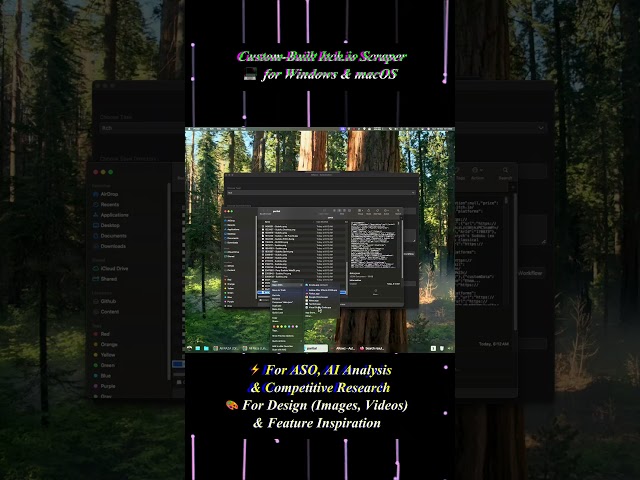Click the More icon in preview pane
The image size is (640, 480).
point(376,291)
